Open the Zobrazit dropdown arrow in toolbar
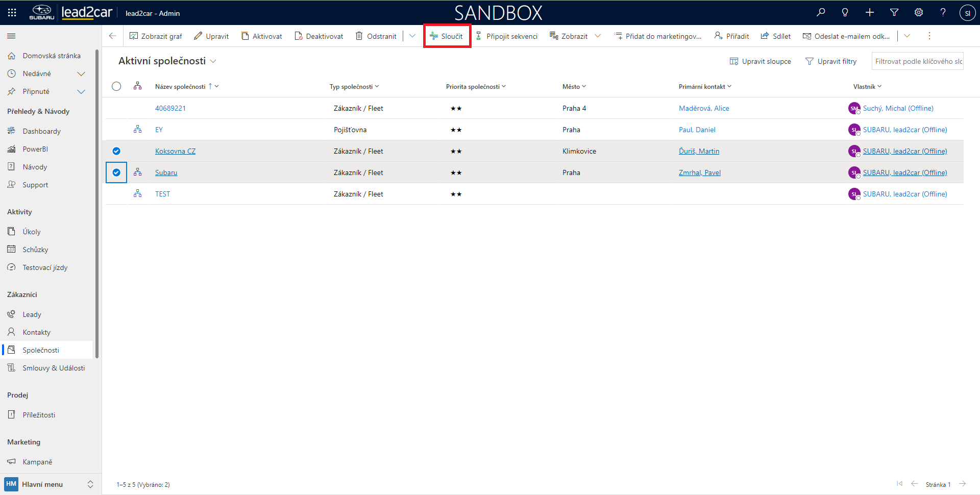980x495 pixels. tap(598, 36)
